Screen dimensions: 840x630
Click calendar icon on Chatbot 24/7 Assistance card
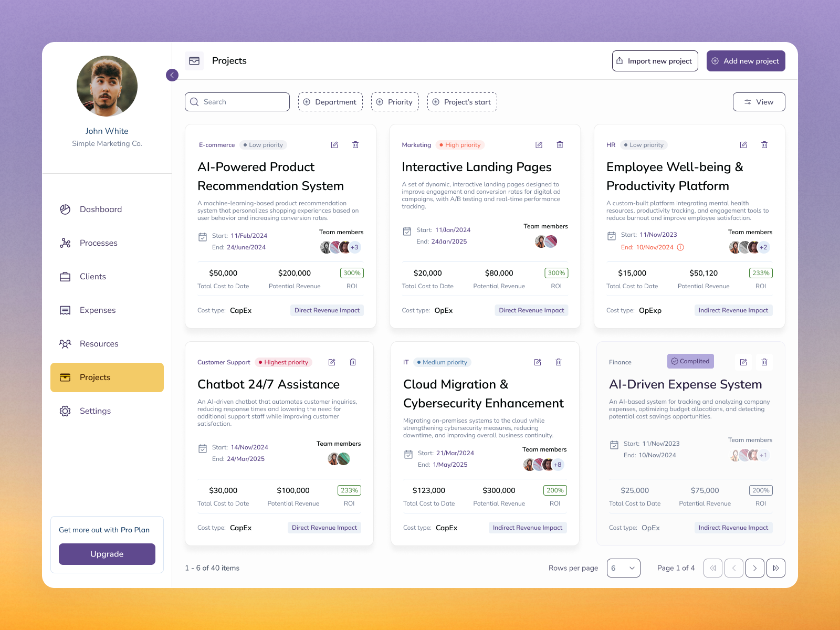coord(203,448)
